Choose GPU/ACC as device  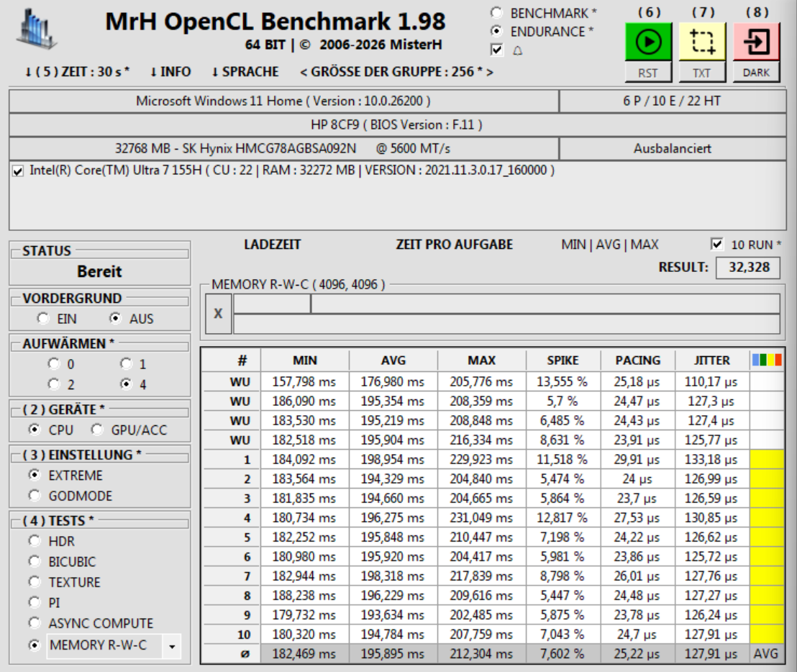(x=96, y=430)
